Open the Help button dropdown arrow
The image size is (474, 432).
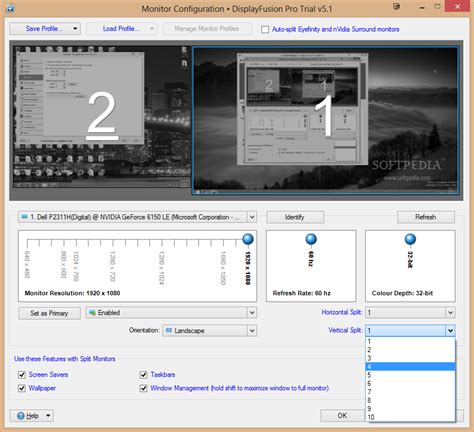coord(48,416)
